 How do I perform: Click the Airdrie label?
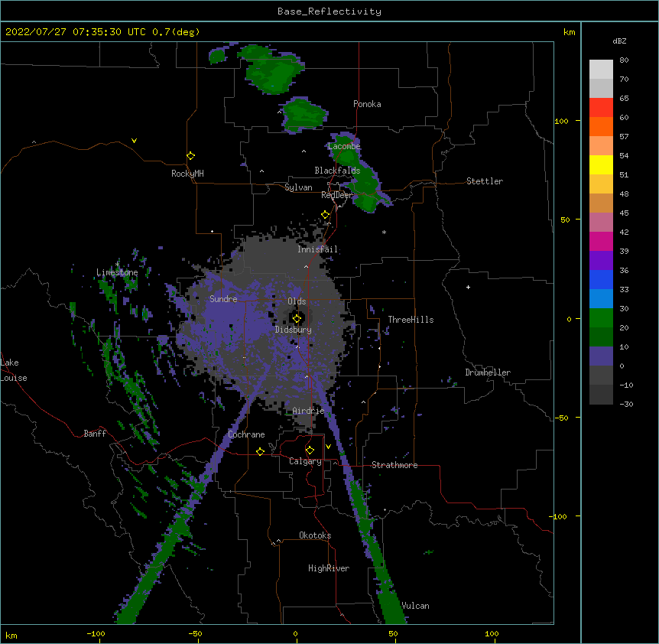[309, 411]
